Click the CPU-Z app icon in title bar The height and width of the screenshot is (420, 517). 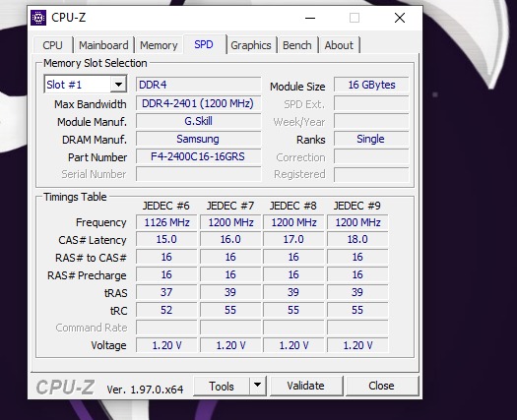pos(38,18)
